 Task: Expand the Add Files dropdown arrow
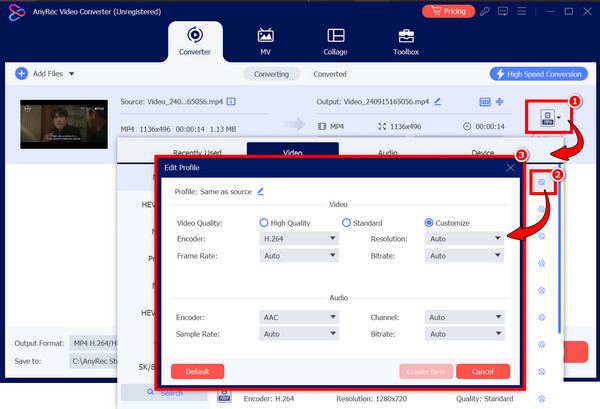(x=72, y=73)
